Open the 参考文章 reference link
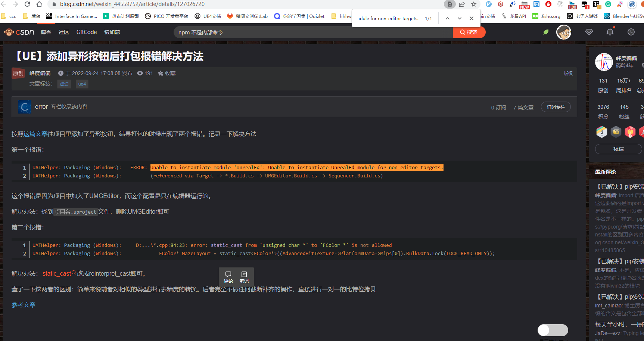The height and width of the screenshot is (341, 644). coord(24,305)
